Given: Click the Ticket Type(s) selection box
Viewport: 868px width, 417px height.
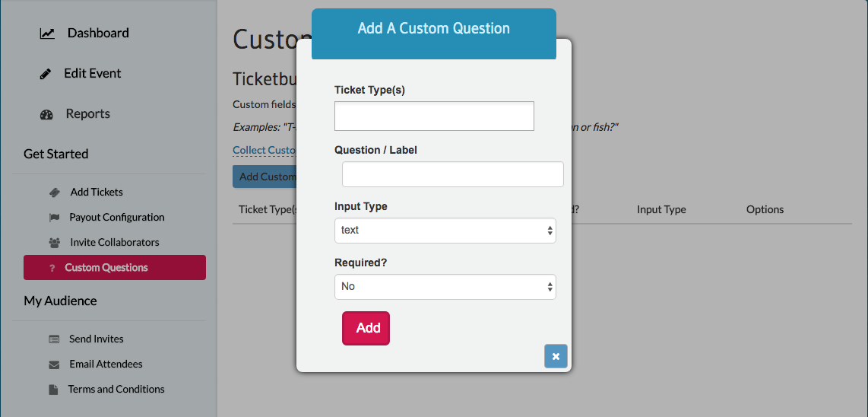Looking at the screenshot, I should coord(434,116).
